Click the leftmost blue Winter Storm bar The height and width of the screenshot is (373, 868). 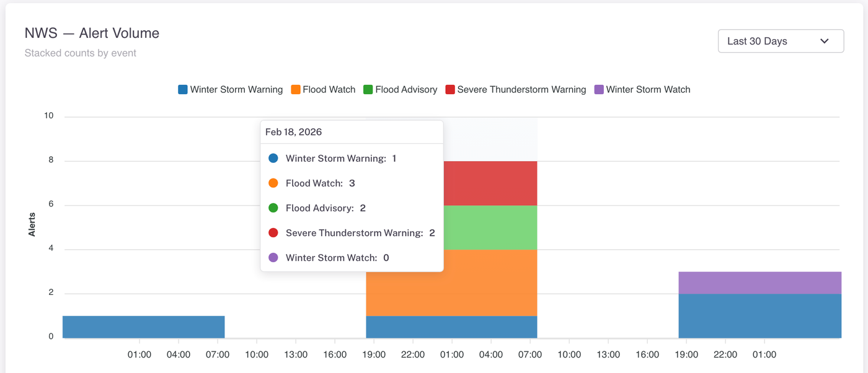143,327
